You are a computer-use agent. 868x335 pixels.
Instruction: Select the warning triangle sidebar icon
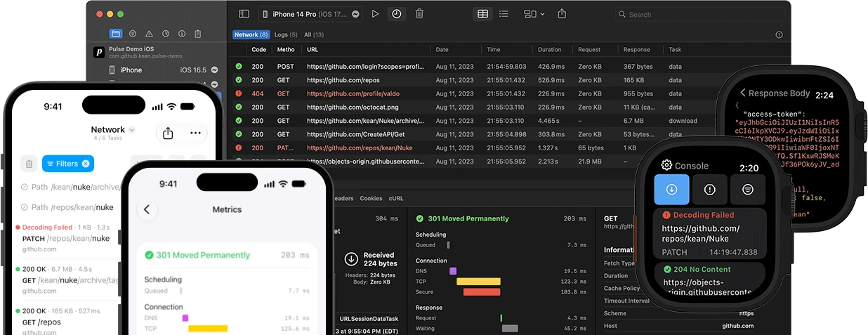(x=149, y=33)
